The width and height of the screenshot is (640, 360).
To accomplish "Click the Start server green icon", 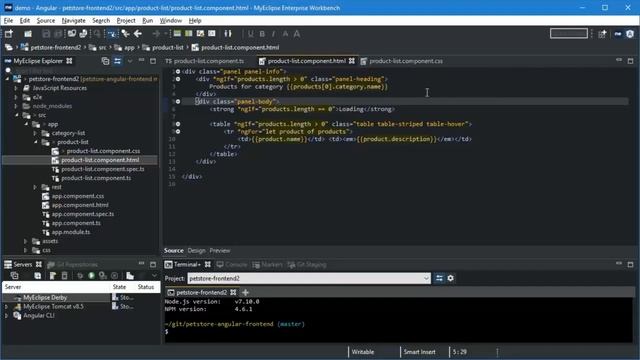I will pyautogui.click(x=91, y=276).
